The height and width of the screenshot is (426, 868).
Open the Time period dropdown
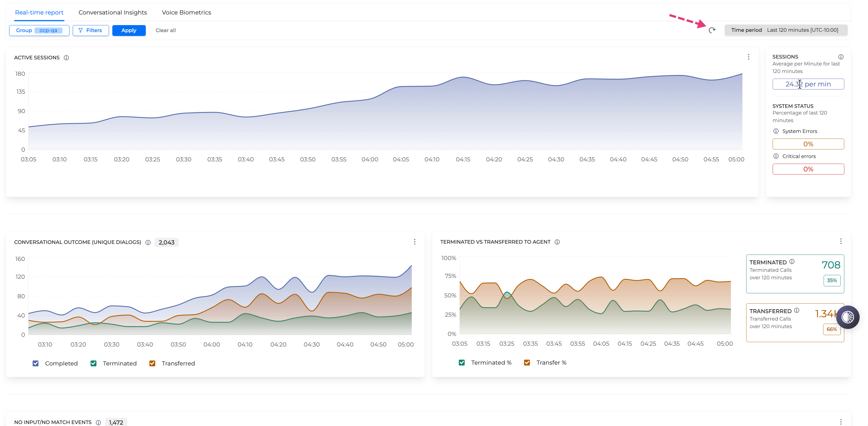tap(786, 30)
